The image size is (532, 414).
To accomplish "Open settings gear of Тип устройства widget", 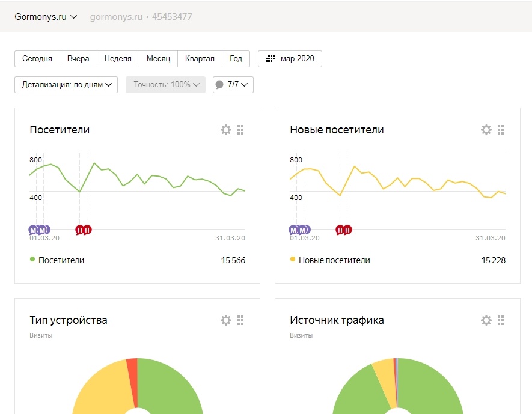I will 226,320.
